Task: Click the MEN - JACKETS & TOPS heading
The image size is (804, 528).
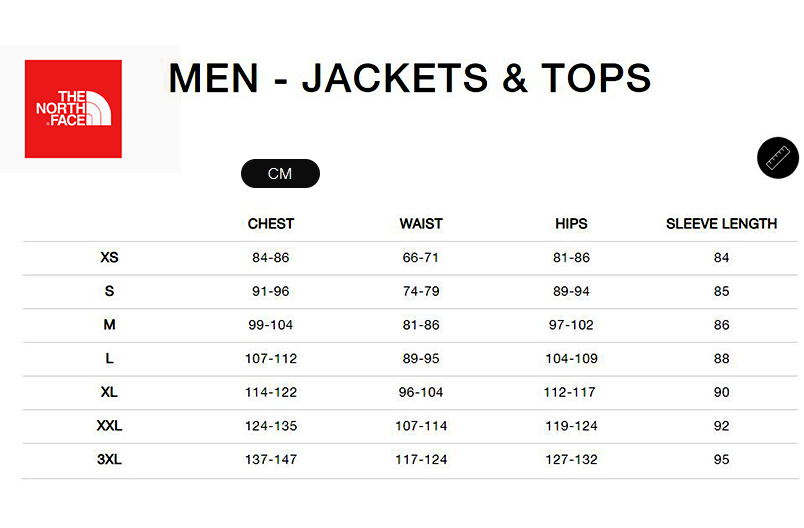Action: tap(410, 78)
